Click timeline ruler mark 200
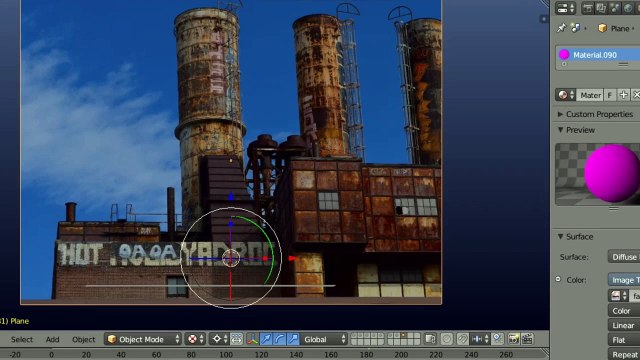The image size is (640, 360). (401, 355)
